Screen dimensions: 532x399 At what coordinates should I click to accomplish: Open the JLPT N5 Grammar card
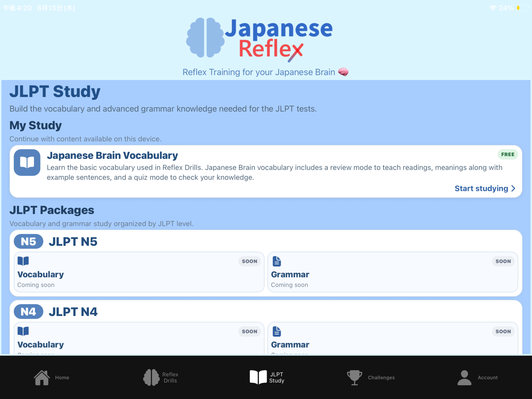[393, 272]
